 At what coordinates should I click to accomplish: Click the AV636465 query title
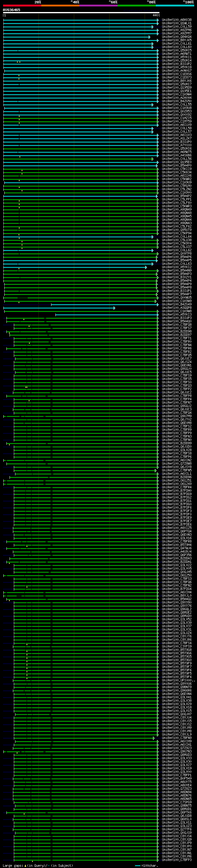point(11,10)
